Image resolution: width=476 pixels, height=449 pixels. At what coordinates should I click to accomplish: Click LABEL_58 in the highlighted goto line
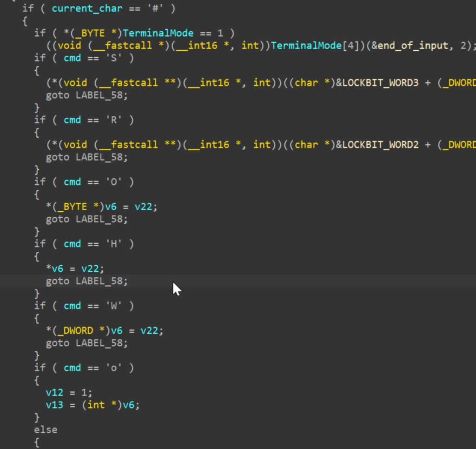pos(101,281)
